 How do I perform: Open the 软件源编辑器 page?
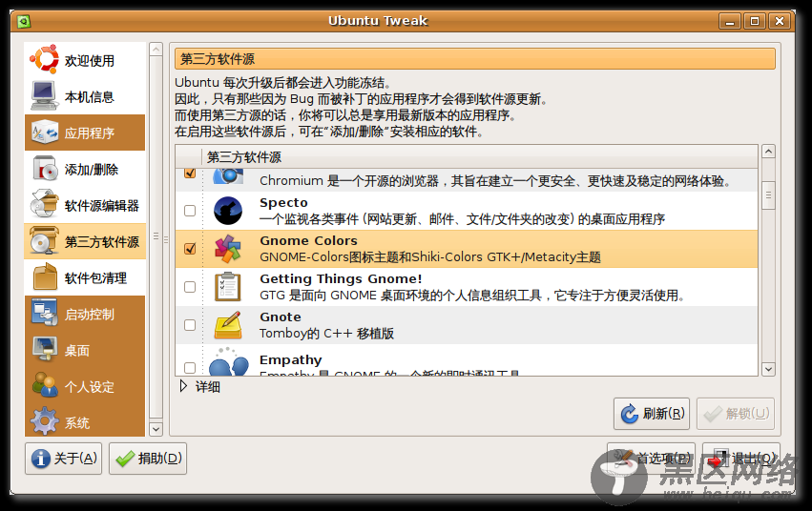(x=85, y=205)
